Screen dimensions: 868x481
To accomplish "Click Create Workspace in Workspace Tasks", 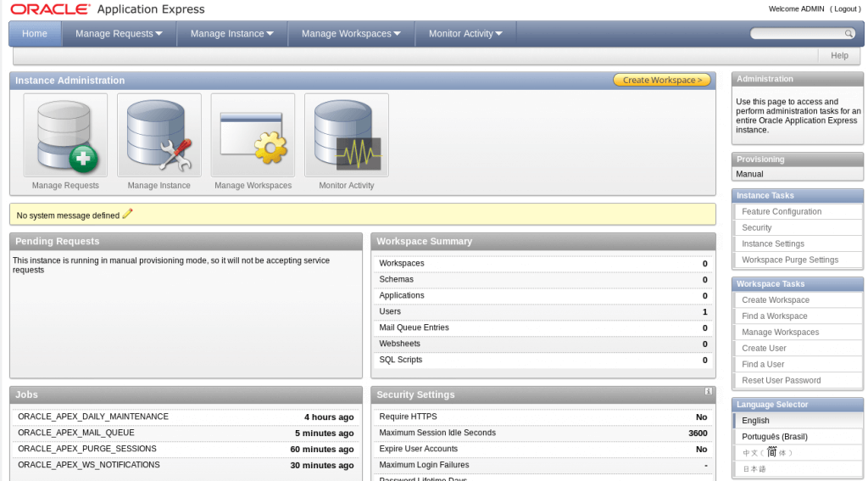I will coord(775,299).
